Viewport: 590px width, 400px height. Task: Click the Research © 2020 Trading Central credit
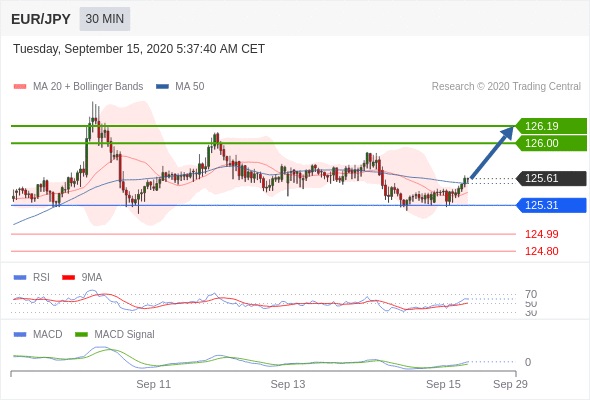pyautogui.click(x=506, y=87)
